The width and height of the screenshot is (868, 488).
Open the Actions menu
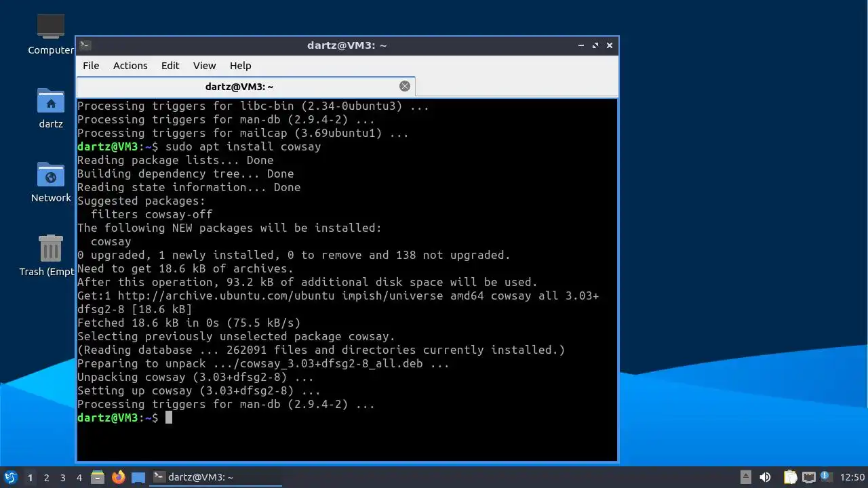point(130,66)
